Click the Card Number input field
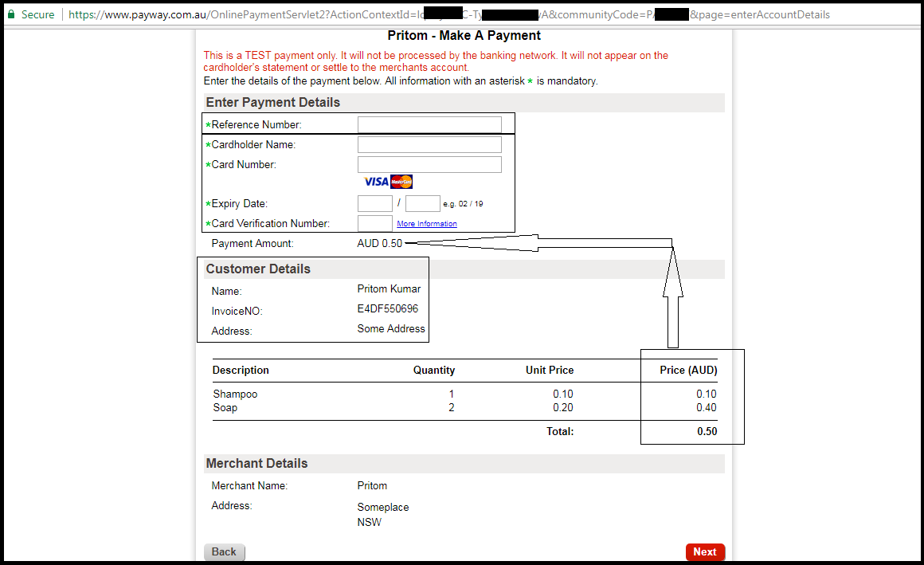 coord(429,164)
